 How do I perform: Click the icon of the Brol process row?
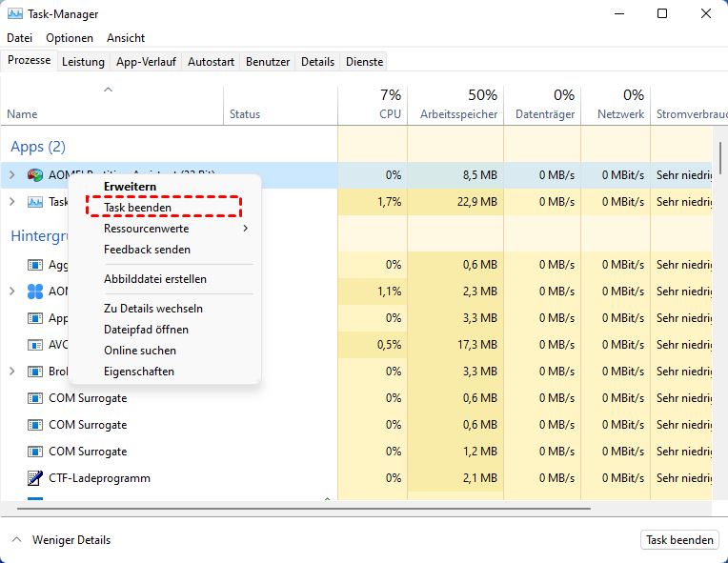[35, 372]
